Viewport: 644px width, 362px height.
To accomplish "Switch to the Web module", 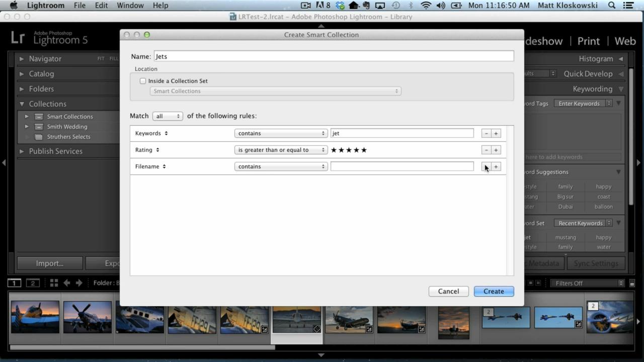I will coord(625,41).
